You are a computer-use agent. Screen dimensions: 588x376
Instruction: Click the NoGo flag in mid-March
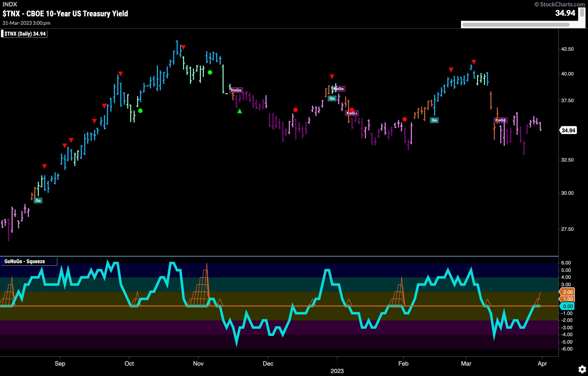(501, 120)
